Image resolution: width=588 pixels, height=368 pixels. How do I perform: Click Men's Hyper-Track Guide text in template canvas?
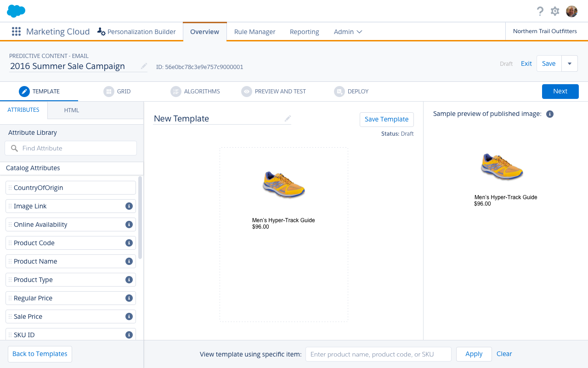[283, 220]
